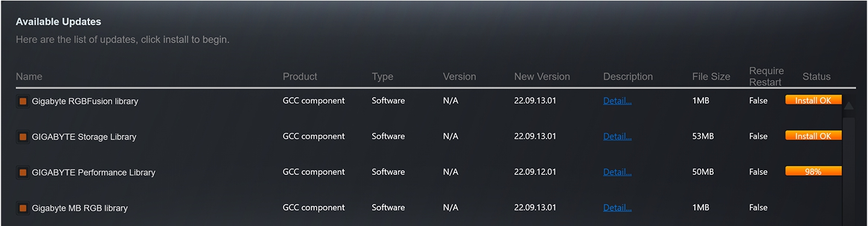Click the 98% progress bar for Performance Library
Screen dimensions: 868x226
pos(813,172)
